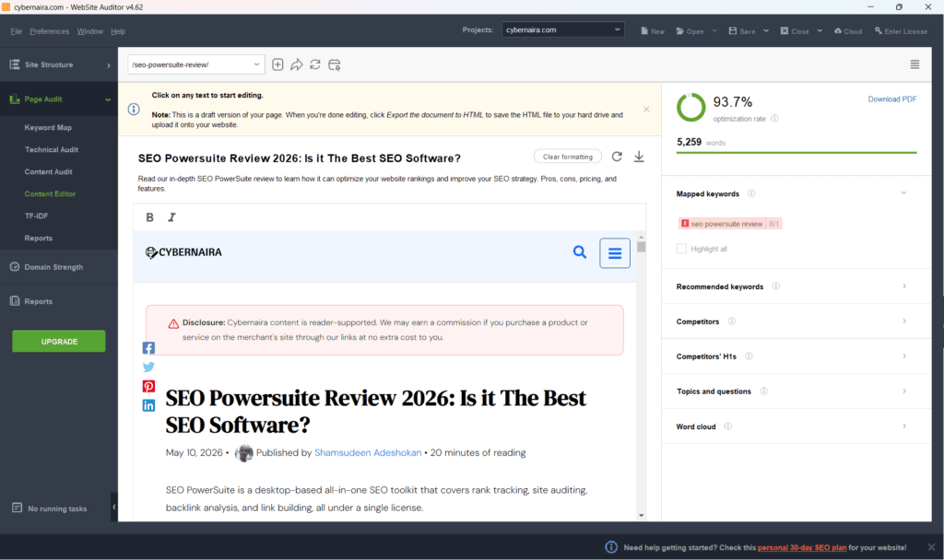Open the Preferences menu
This screenshot has width=944, height=560.
click(x=50, y=31)
